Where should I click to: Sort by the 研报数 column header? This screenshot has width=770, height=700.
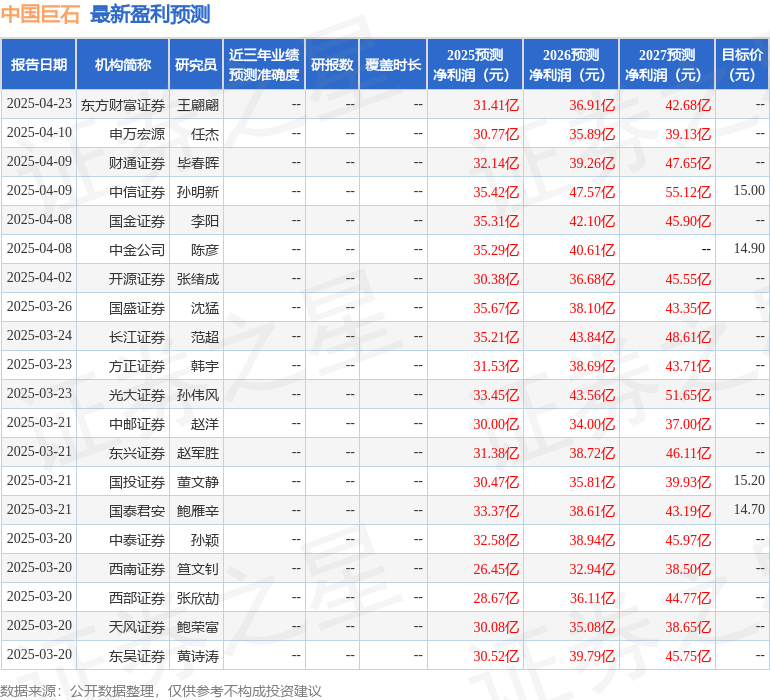click(332, 65)
